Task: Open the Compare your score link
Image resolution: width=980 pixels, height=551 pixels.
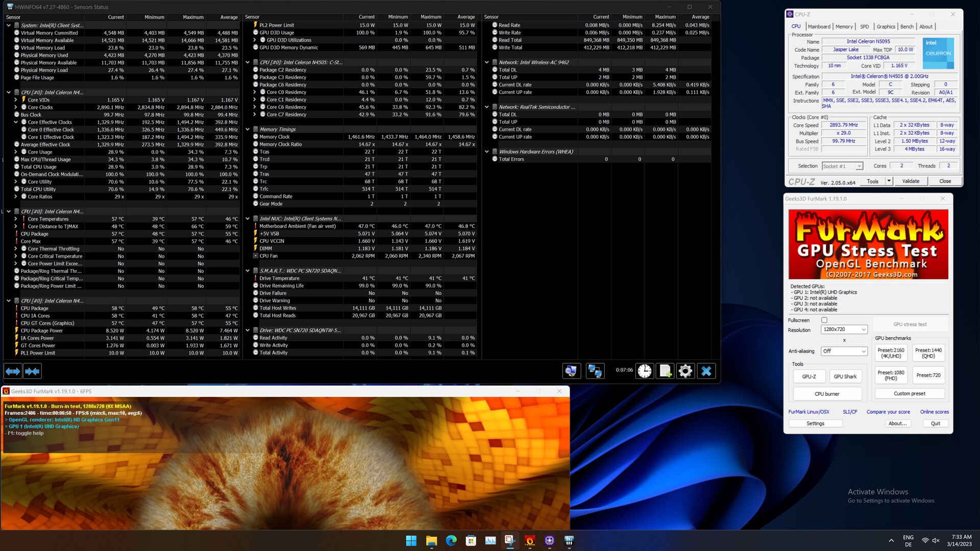Action: pyautogui.click(x=888, y=412)
